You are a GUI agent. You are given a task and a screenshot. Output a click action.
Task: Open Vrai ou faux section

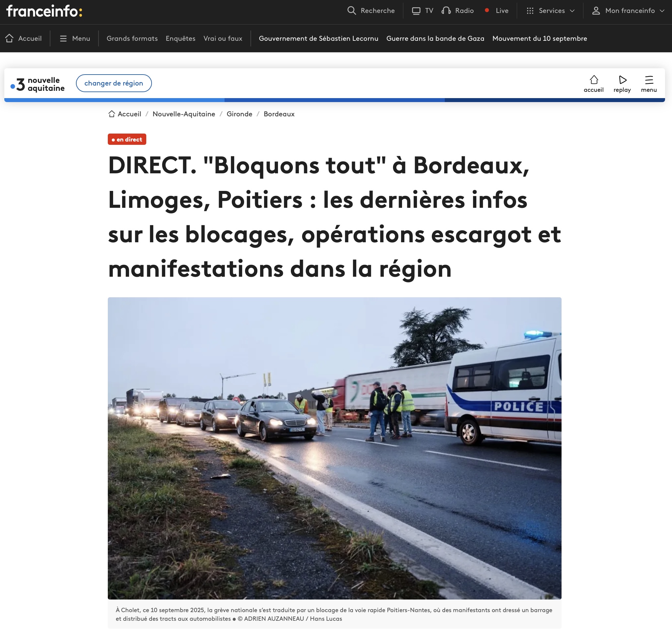click(x=223, y=38)
